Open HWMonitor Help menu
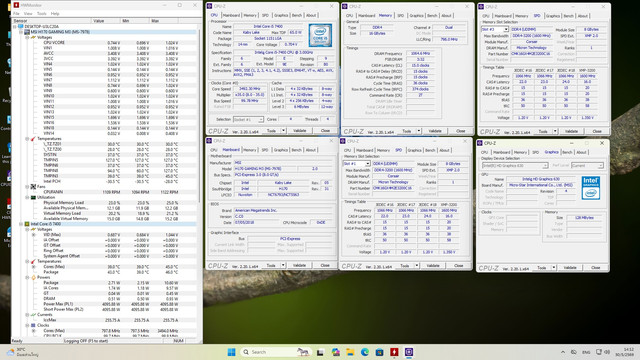 pyautogui.click(x=55, y=13)
